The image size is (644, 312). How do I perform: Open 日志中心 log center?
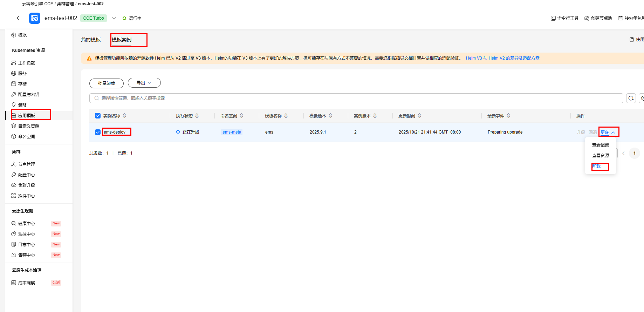click(23, 244)
